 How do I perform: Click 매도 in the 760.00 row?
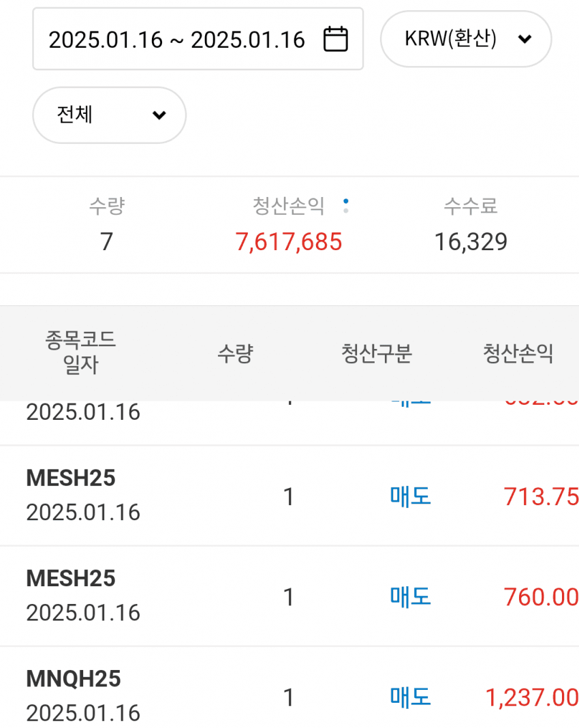[x=410, y=596]
